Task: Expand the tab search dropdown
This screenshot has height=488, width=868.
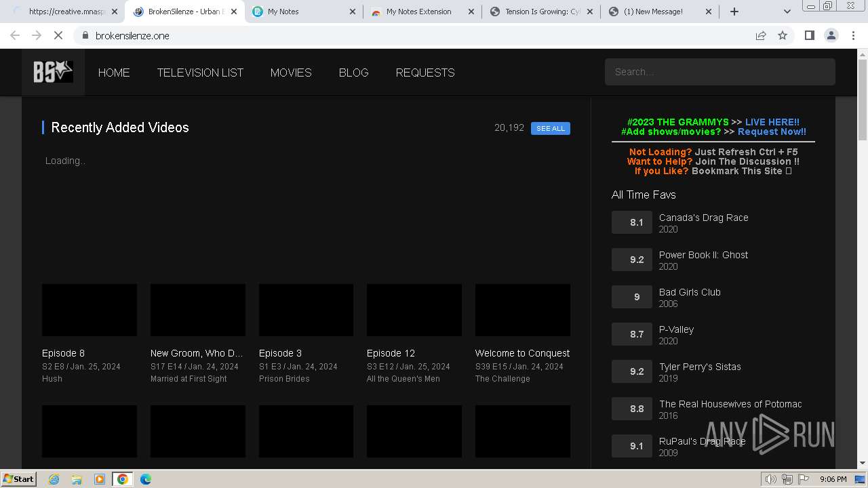Action: coord(787,12)
